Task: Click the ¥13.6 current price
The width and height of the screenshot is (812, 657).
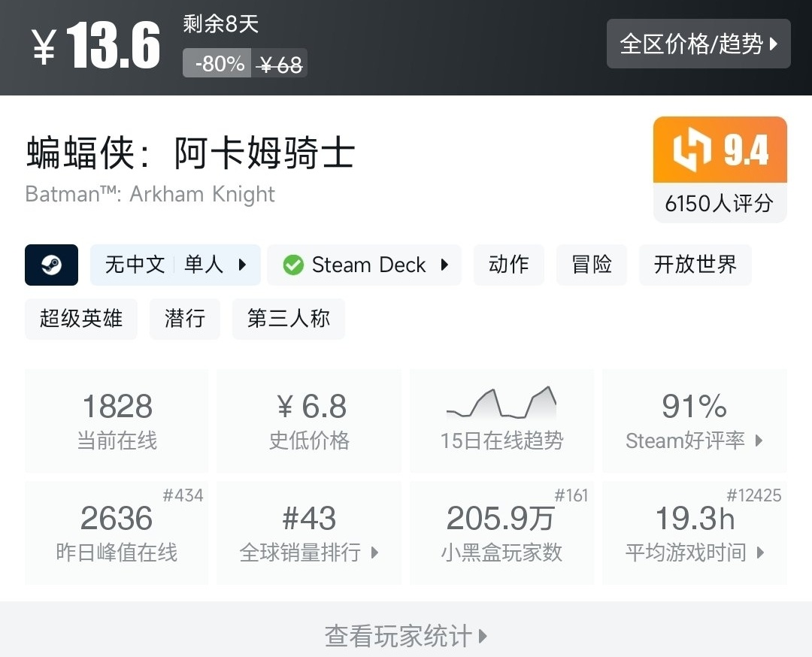Action: [x=96, y=46]
